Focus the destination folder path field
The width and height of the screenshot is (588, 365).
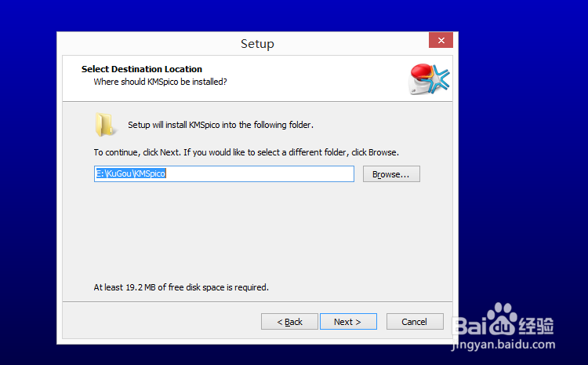click(224, 173)
